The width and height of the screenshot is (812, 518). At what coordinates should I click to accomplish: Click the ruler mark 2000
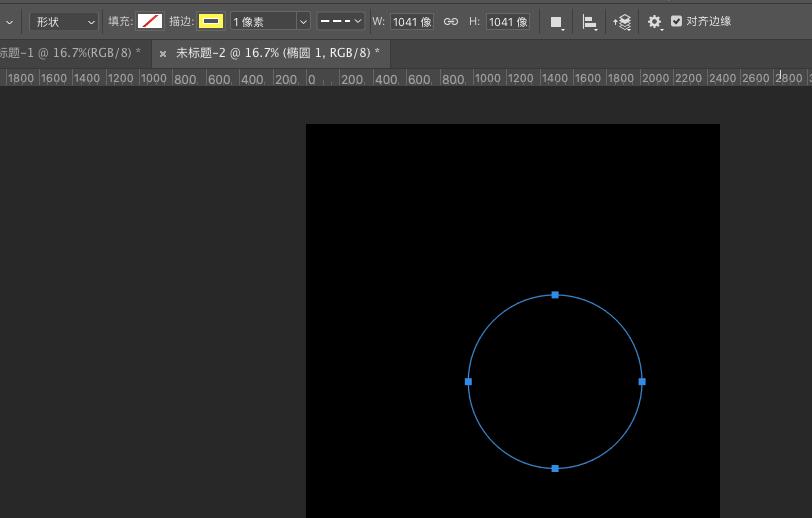[x=656, y=79]
